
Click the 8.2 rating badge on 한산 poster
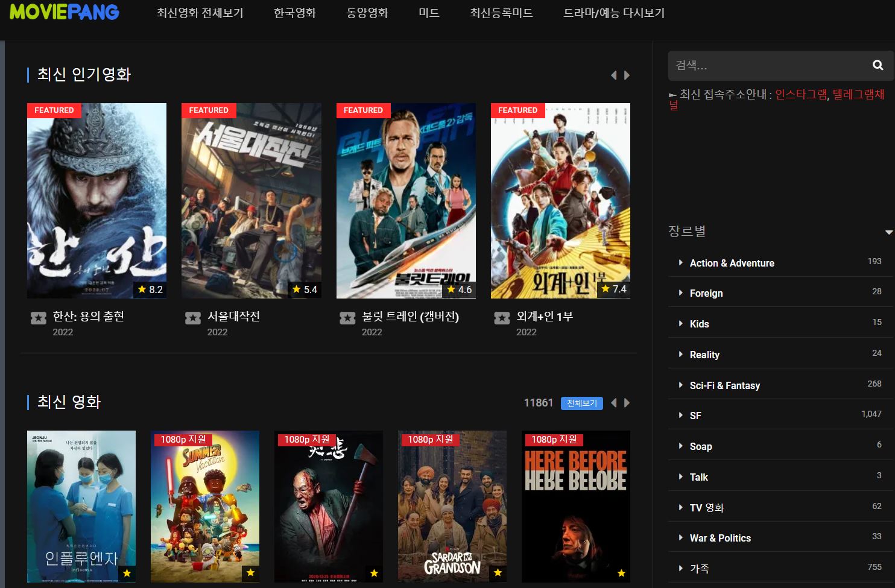point(150,289)
